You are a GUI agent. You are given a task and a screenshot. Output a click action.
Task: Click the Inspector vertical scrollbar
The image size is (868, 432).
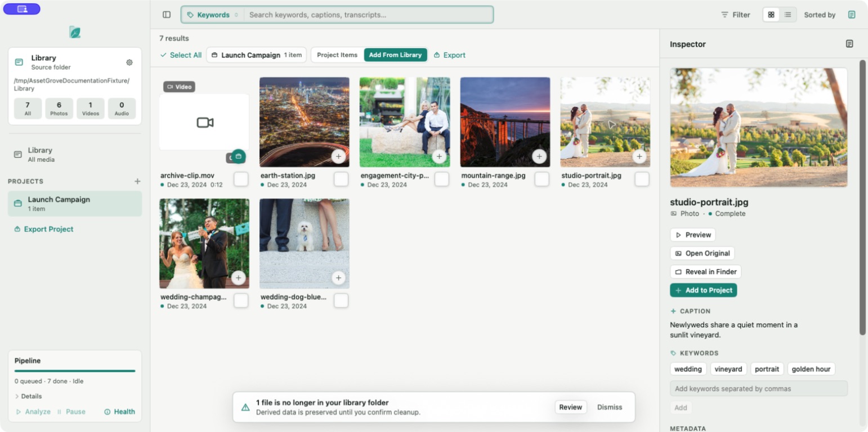(862, 197)
